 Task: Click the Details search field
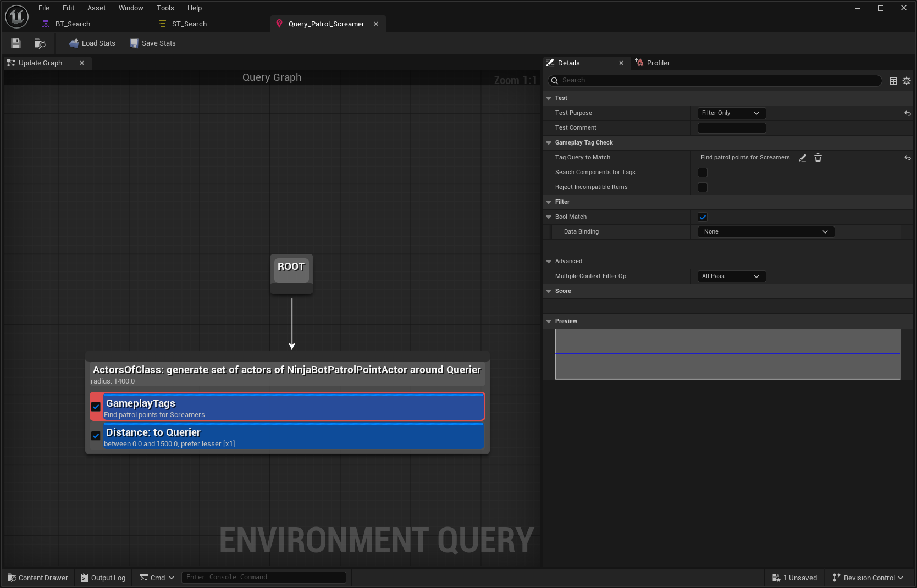coord(715,80)
